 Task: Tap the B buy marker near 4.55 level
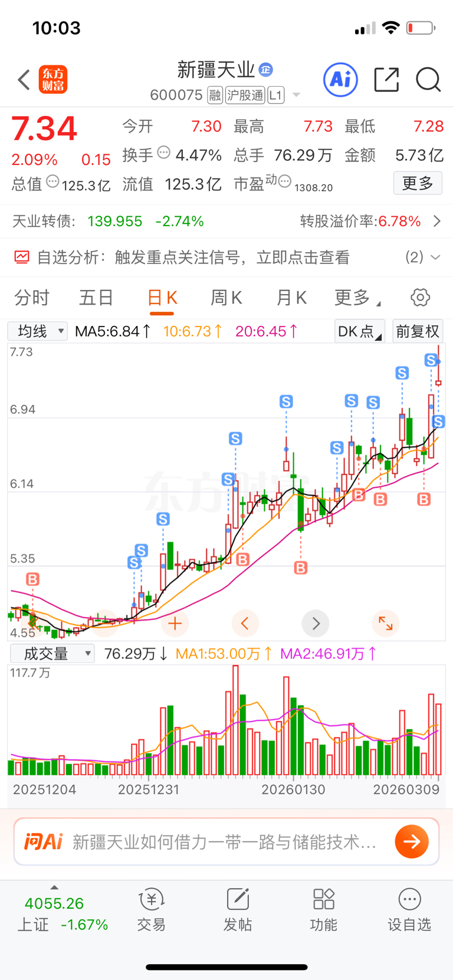tap(32, 579)
